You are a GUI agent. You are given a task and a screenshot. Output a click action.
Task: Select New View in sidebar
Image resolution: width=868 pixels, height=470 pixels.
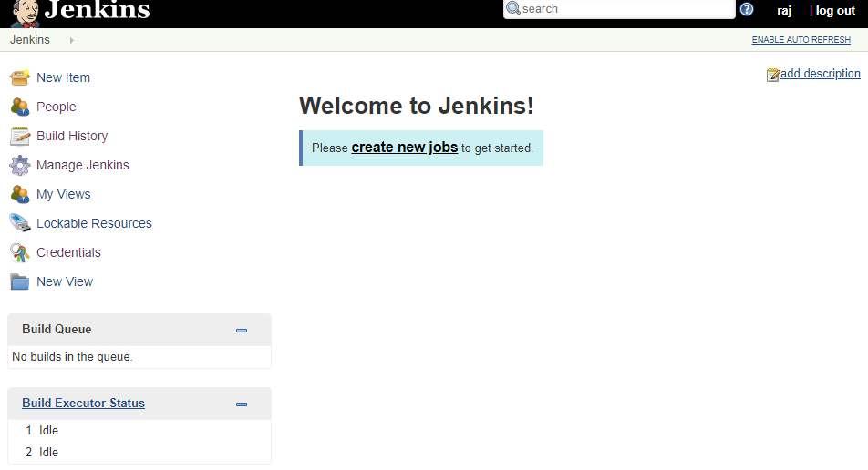coord(65,282)
